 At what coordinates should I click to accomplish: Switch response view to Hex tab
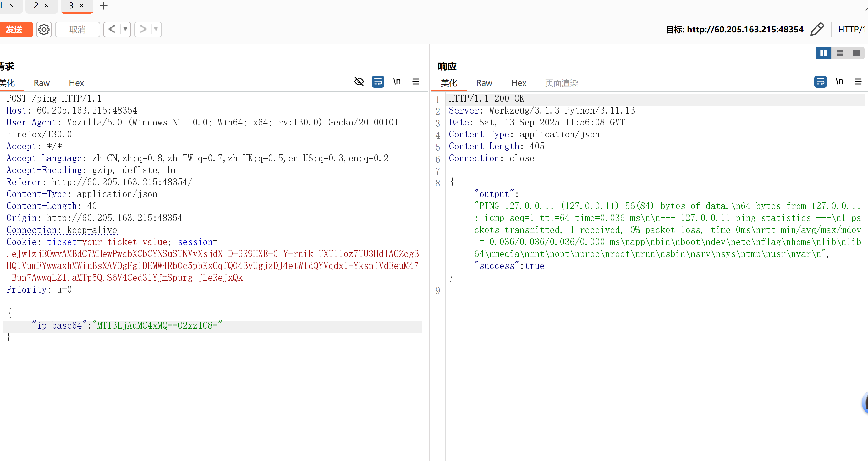[x=519, y=83]
